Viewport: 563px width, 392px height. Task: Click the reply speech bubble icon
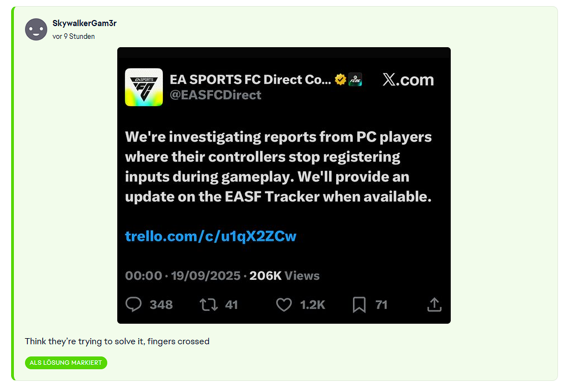134,304
